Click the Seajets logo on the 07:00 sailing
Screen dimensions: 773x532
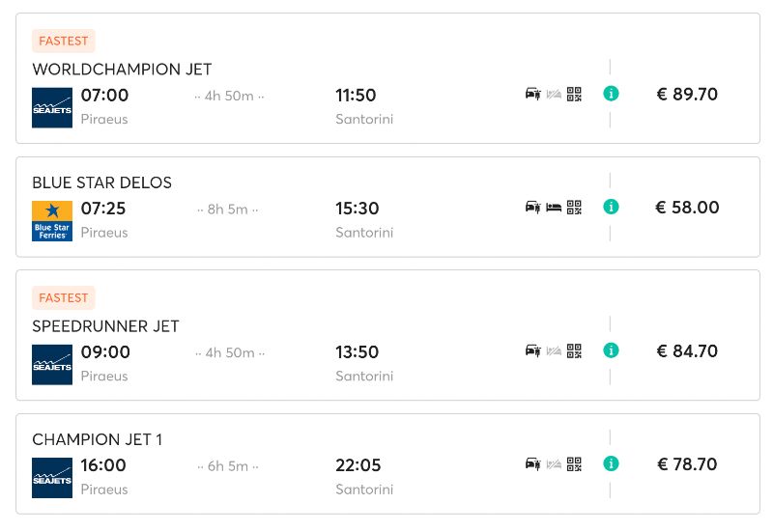coord(52,107)
